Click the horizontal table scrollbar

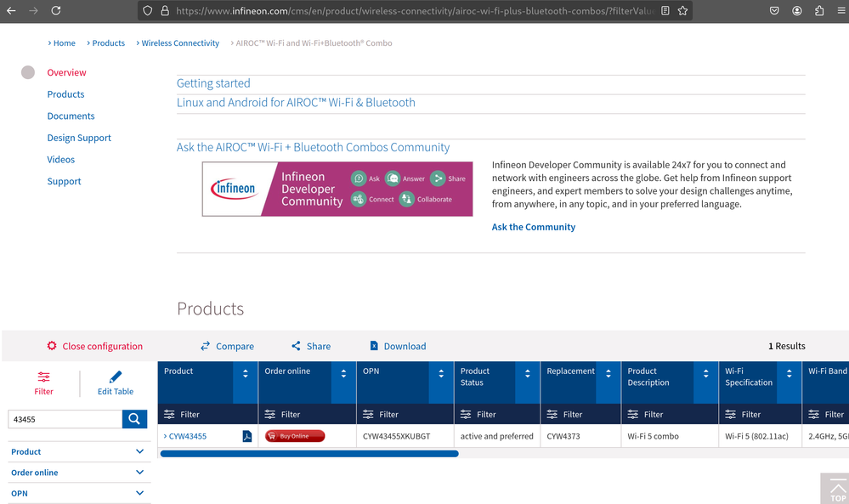pos(309,454)
